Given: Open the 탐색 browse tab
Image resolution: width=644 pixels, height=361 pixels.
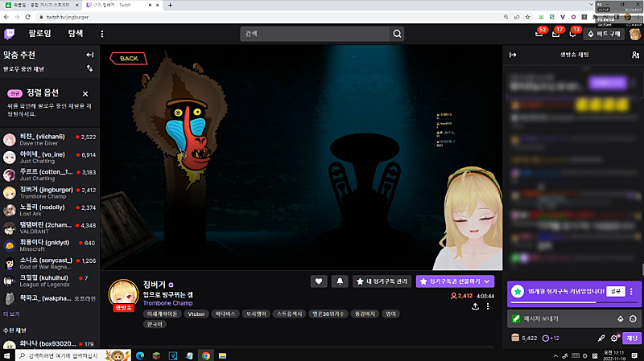Looking at the screenshot, I should click(76, 34).
